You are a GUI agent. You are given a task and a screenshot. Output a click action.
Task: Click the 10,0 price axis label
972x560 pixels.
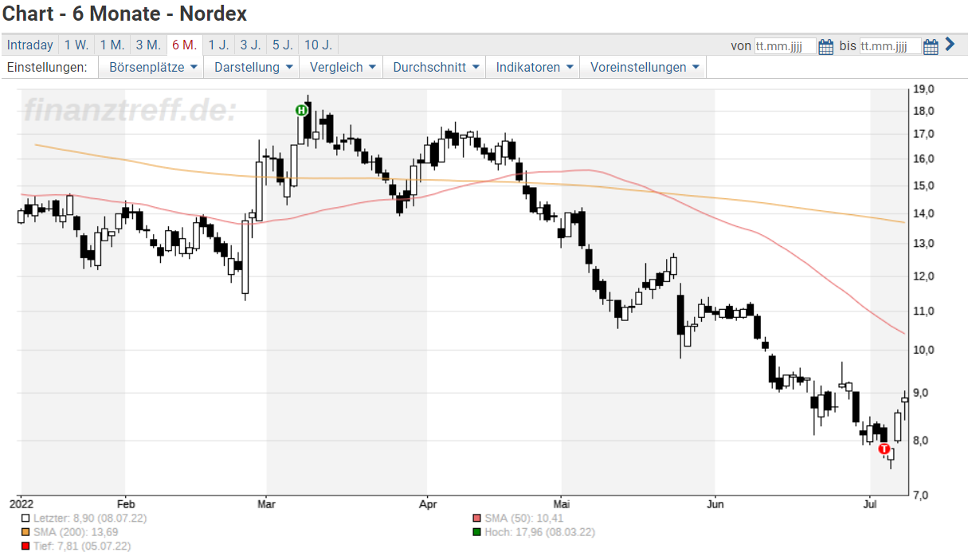(x=923, y=350)
